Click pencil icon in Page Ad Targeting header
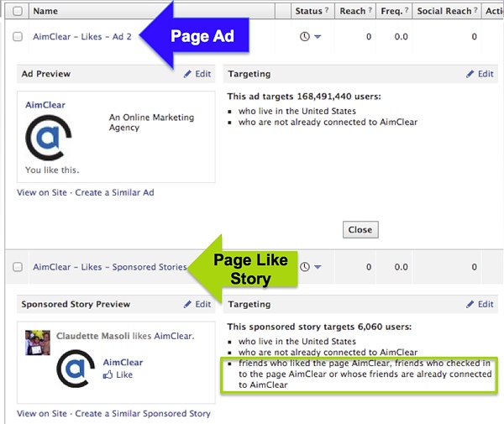 click(470, 74)
